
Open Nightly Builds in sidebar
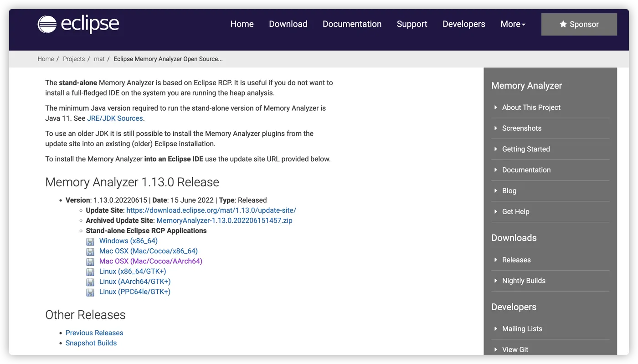click(x=524, y=281)
